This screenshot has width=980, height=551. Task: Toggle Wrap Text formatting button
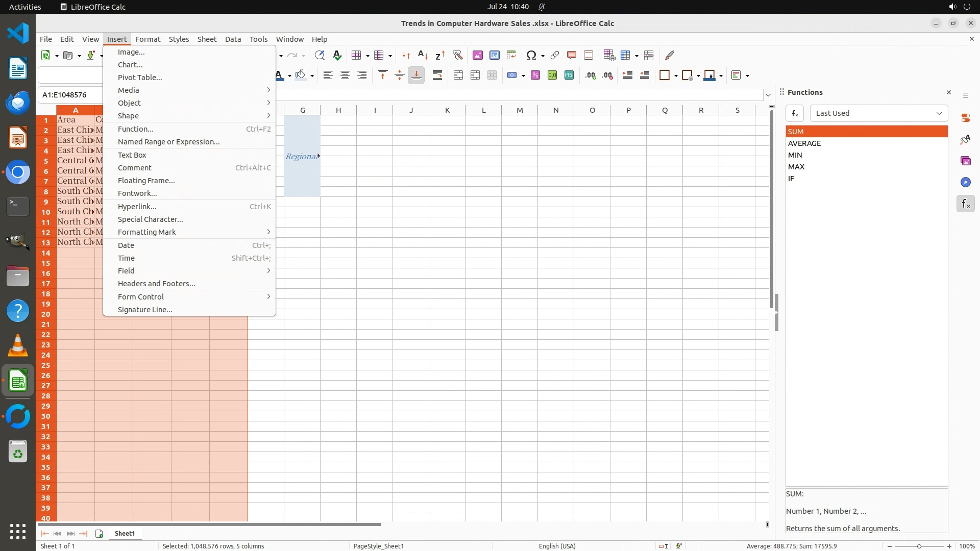tap(437, 75)
